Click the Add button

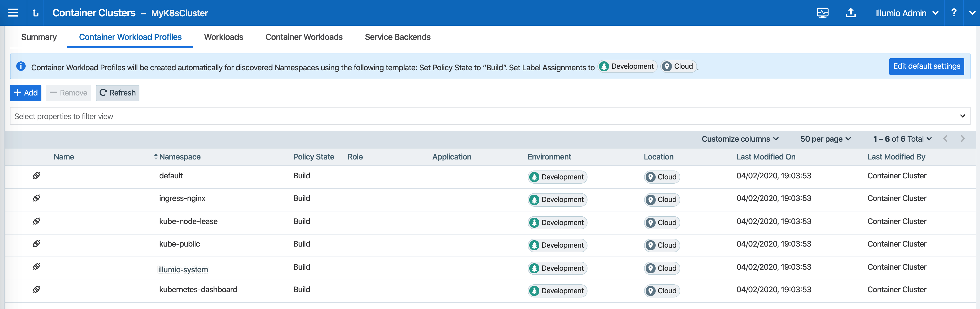[25, 93]
